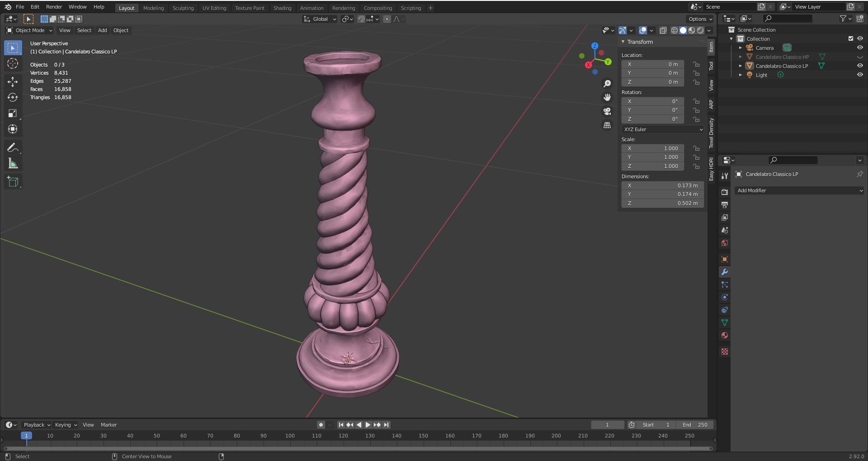The width and height of the screenshot is (868, 461).
Task: Open the Options dropdown in header
Action: [x=700, y=19]
